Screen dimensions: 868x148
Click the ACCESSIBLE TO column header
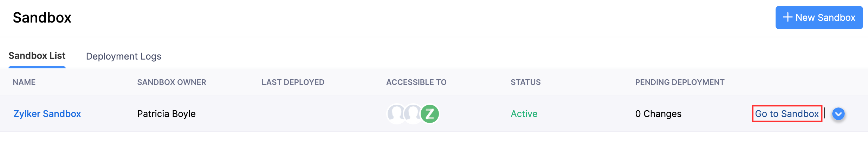tap(416, 82)
